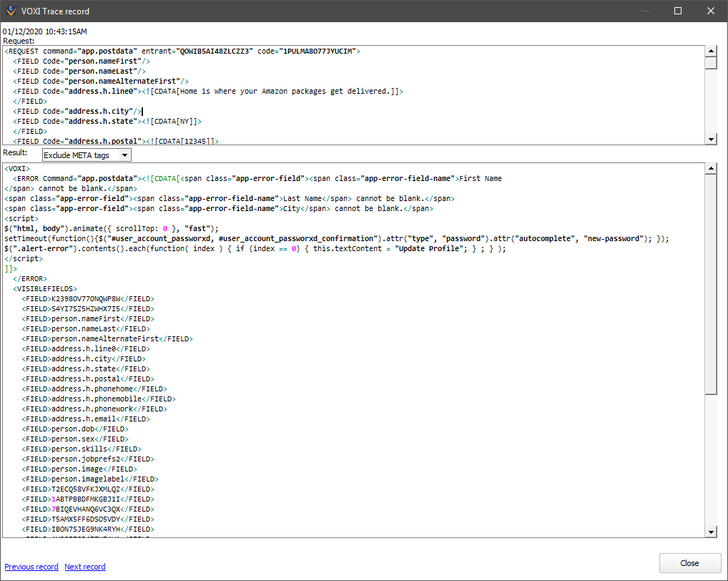Viewport: 728px width, 581px height.
Task: Click the VOXI app icon in title bar
Action: (x=11, y=11)
